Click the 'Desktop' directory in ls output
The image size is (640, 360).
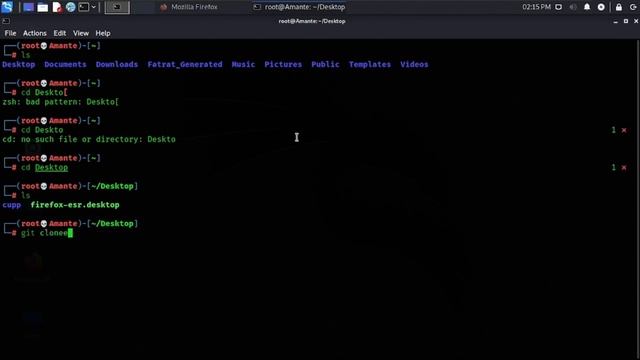pyautogui.click(x=19, y=64)
